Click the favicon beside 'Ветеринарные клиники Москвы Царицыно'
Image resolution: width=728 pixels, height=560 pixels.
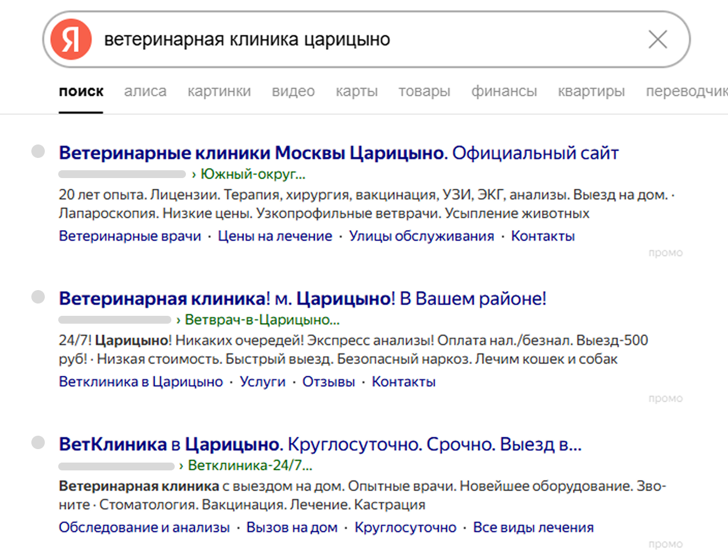[38, 151]
